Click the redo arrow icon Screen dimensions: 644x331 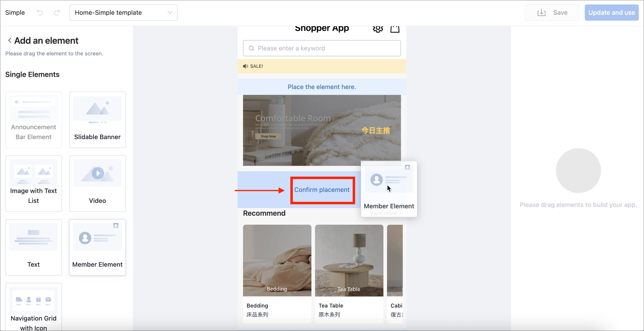tap(57, 13)
